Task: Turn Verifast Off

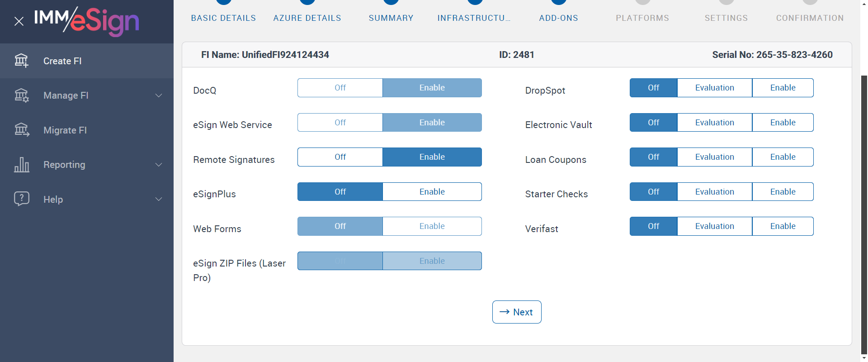Action: click(654, 226)
